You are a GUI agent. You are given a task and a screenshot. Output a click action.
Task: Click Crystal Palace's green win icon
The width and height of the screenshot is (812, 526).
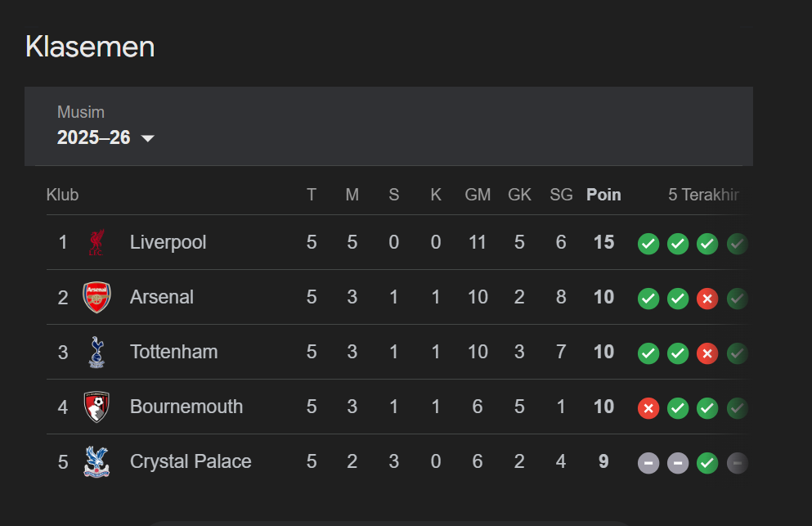[x=707, y=463]
